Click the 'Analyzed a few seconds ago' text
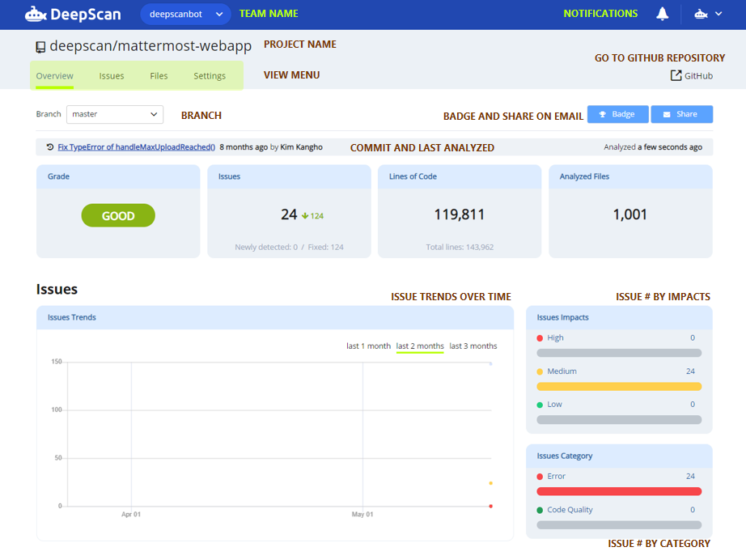 pos(653,147)
